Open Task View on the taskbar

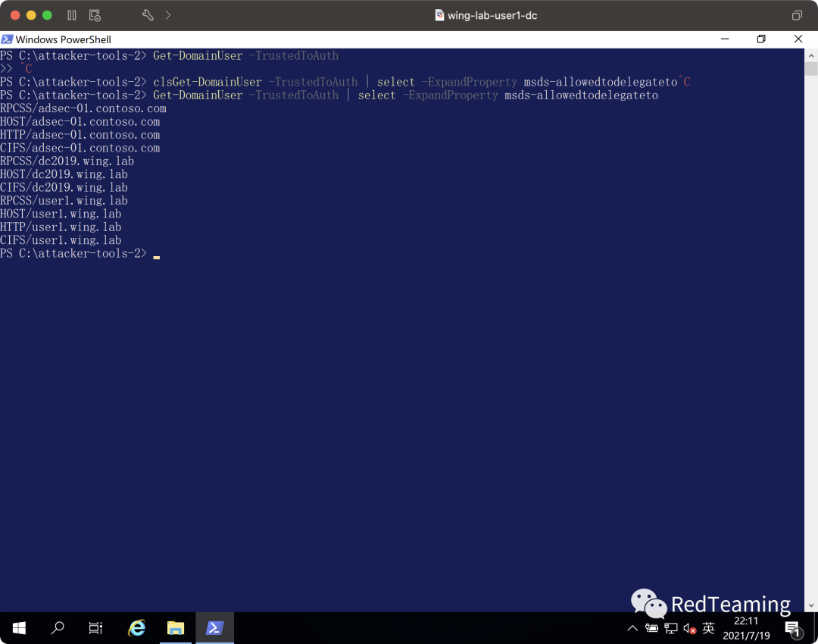click(x=95, y=628)
